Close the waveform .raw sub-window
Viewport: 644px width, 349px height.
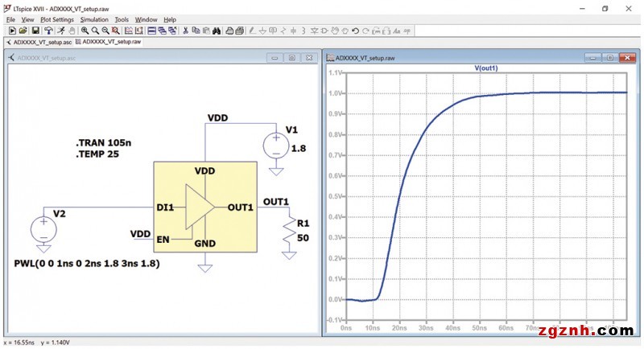pos(627,58)
